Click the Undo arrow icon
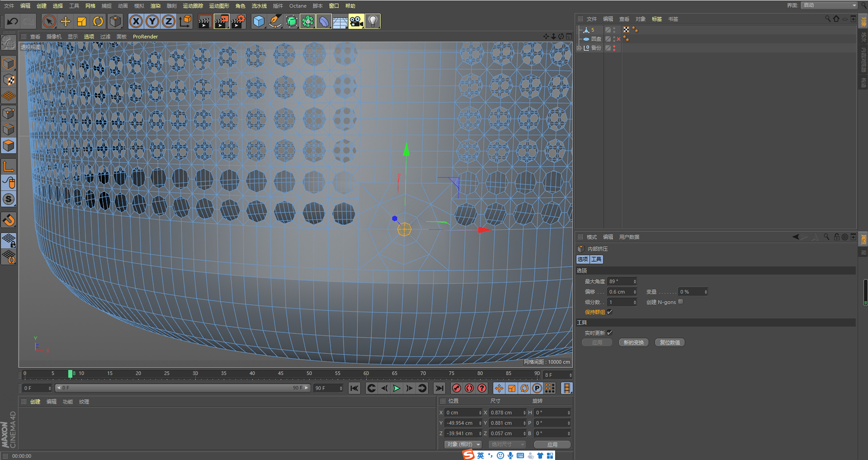Viewport: 868px width, 460px height. [13, 21]
